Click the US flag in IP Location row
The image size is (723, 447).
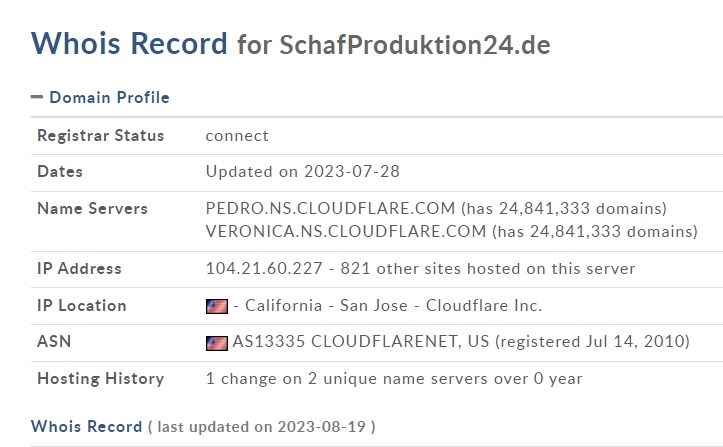point(217,306)
